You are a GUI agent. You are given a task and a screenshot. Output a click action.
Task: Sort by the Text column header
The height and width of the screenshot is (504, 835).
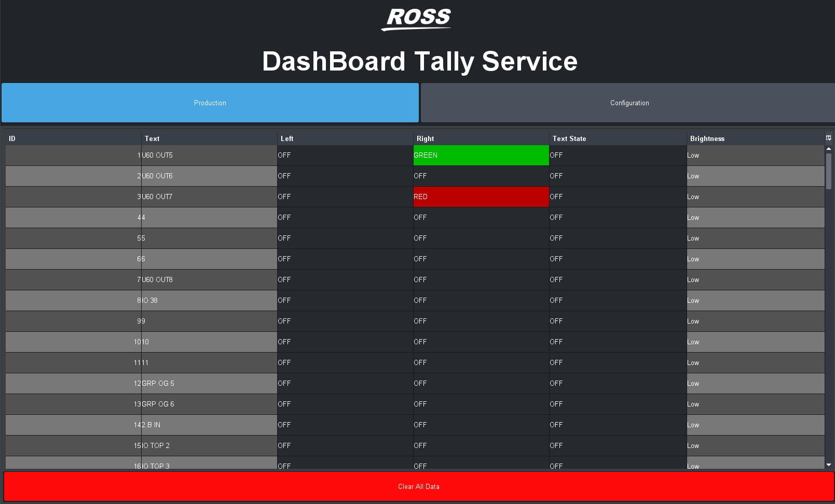[x=209, y=138]
